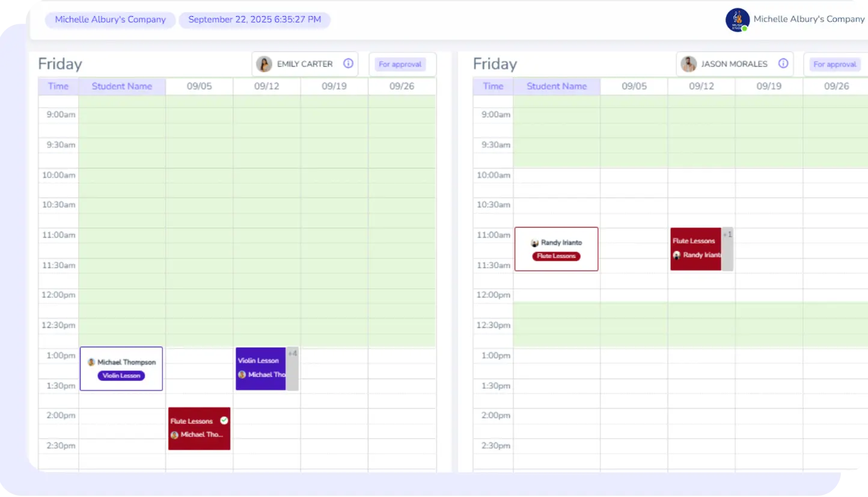Click the info icon beside Emily Carter
868x497 pixels.
348,64
